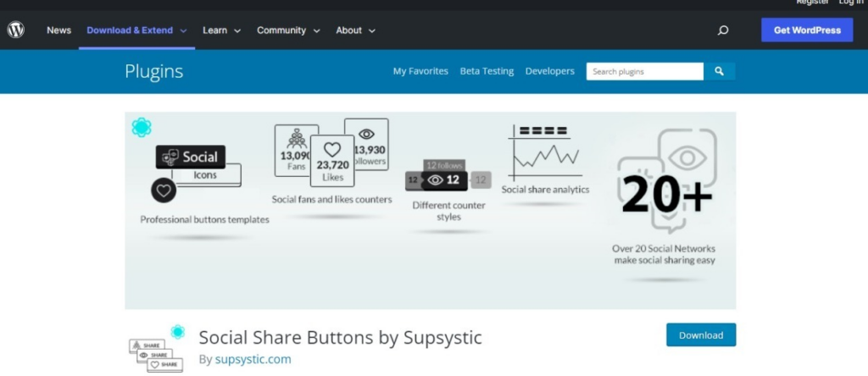The height and width of the screenshot is (376, 868).
Task: Open the News menu item
Action: 58,30
